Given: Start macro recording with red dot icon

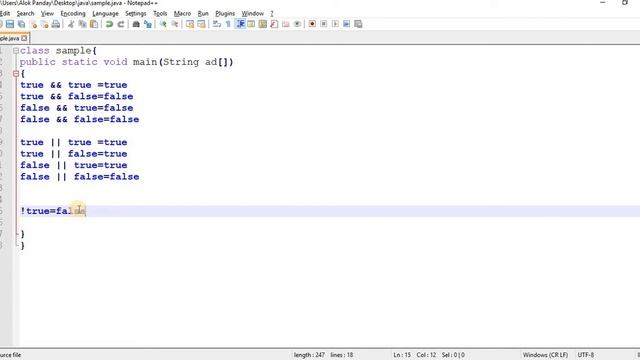Looking at the screenshot, I should coord(312,24).
